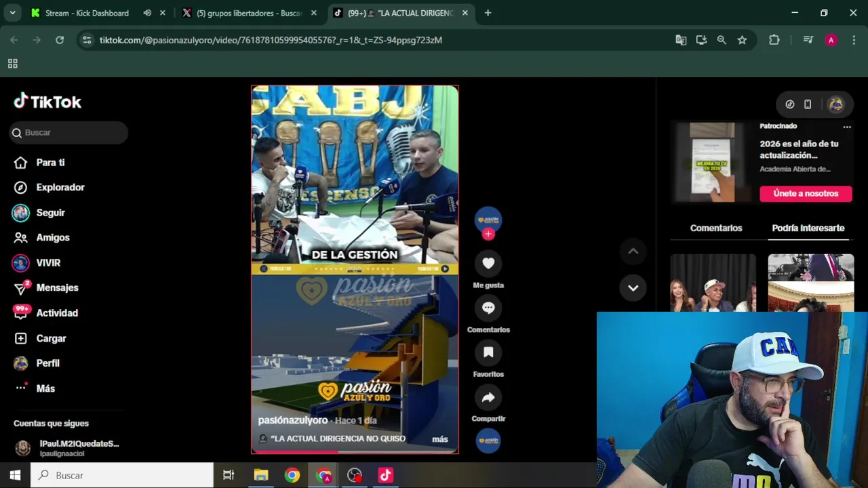Open Mensajes inbox
This screenshot has width=868, height=488.
pos(46,287)
